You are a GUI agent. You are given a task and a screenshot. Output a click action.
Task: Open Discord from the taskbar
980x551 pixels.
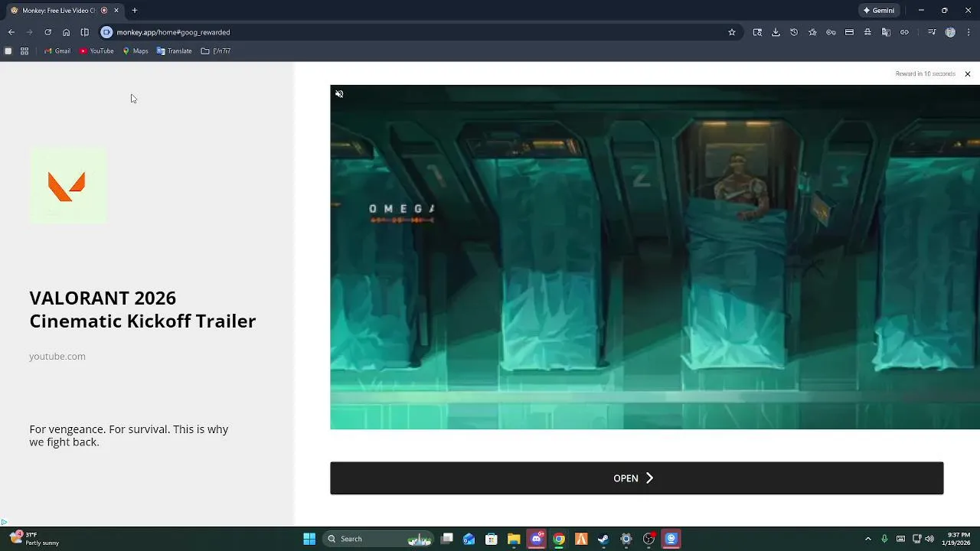coord(537,539)
